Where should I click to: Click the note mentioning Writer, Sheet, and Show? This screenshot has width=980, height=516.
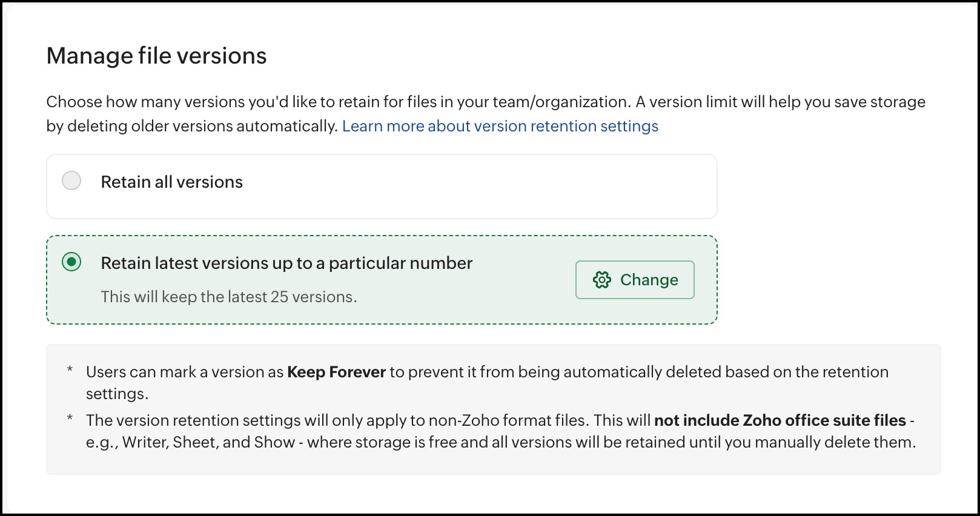coord(501,431)
